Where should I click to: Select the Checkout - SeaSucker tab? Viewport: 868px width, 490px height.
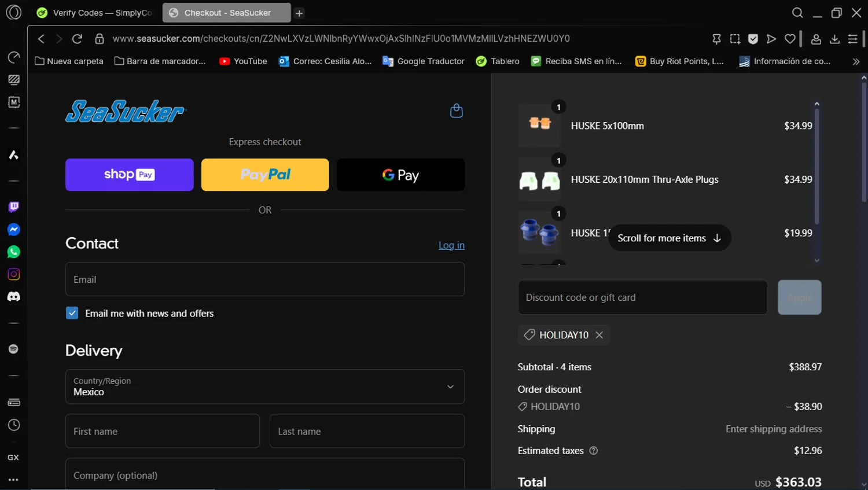click(x=227, y=13)
